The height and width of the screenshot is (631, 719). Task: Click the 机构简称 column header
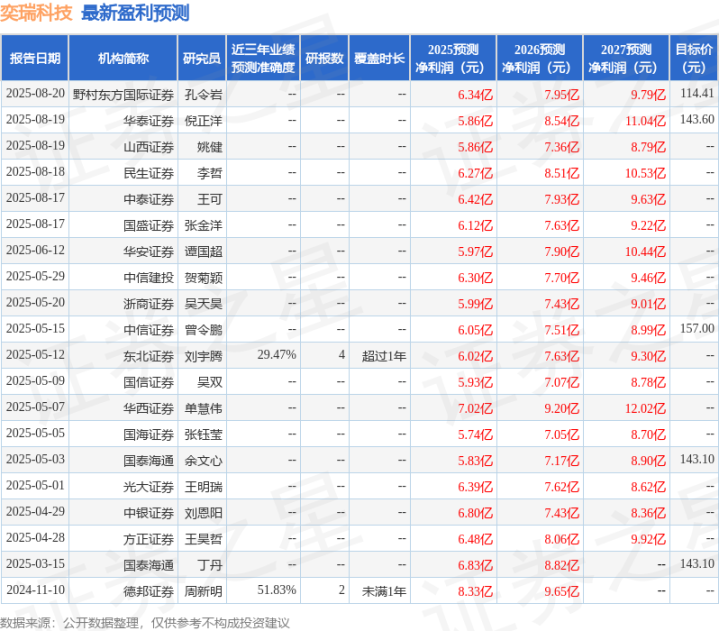pos(123,58)
